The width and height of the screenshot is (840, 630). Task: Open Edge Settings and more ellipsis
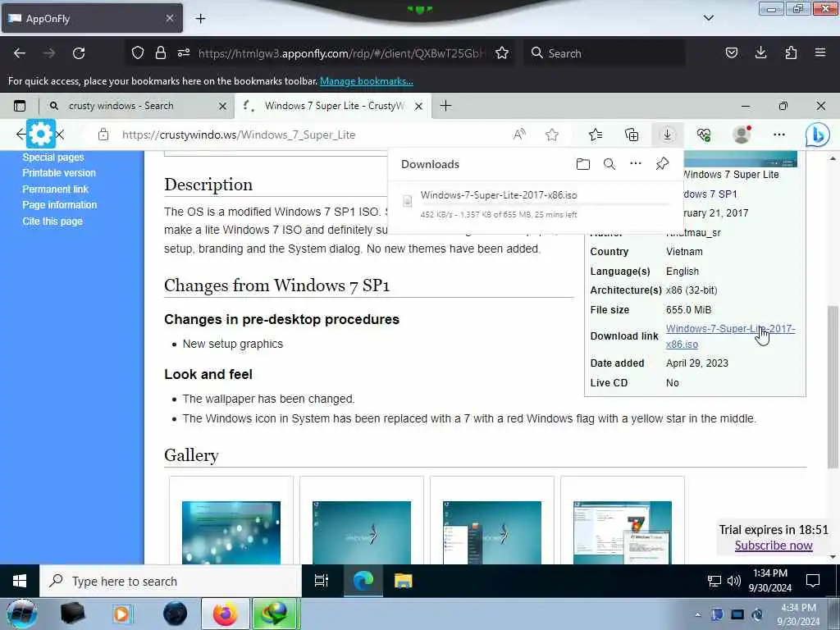coord(779,135)
